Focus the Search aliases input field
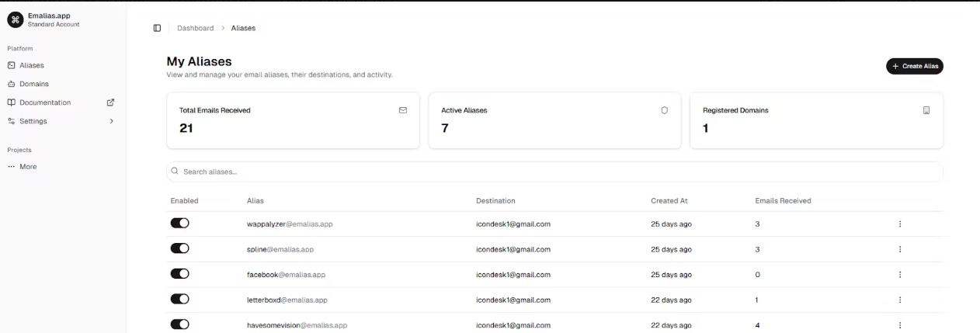 point(554,171)
